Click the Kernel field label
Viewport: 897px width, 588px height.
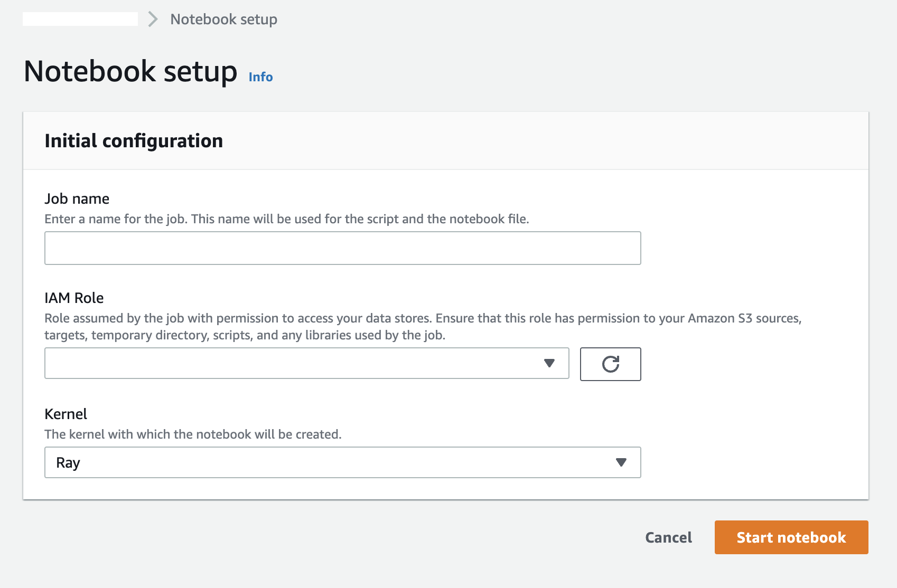click(x=66, y=414)
